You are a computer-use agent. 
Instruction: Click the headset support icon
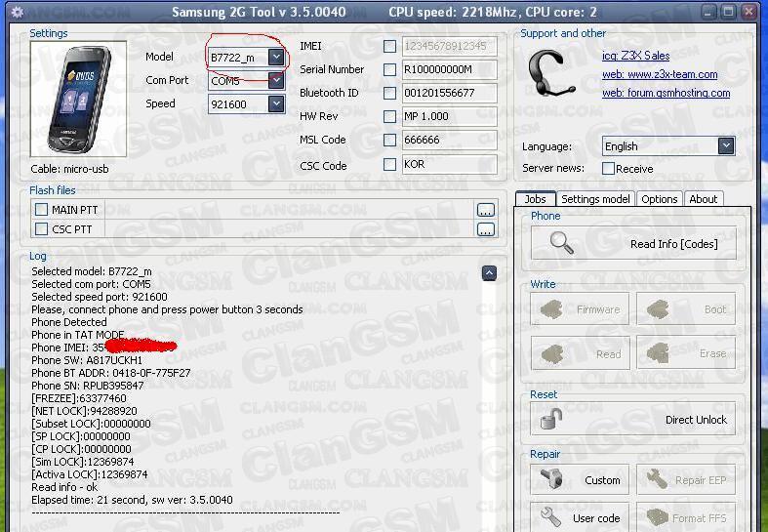click(x=551, y=73)
